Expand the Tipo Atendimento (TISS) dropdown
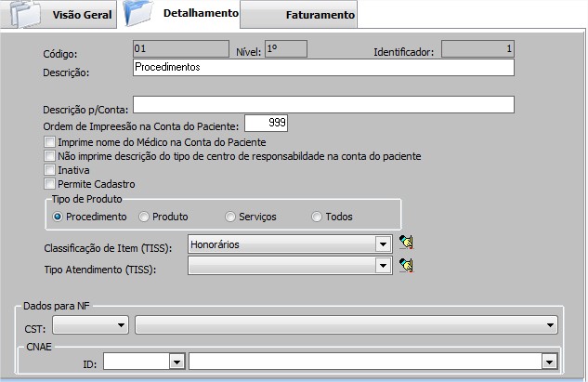Image resolution: width=588 pixels, height=382 pixels. (x=382, y=266)
